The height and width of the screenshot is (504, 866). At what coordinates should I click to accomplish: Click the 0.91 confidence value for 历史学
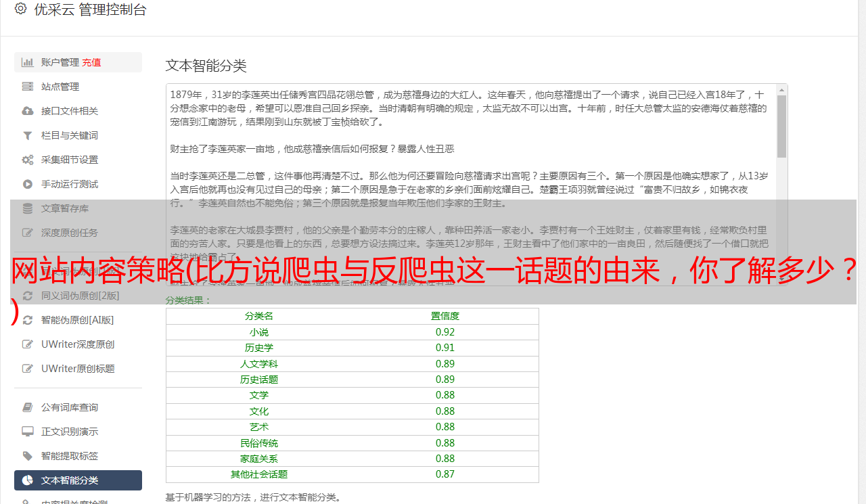click(x=445, y=348)
